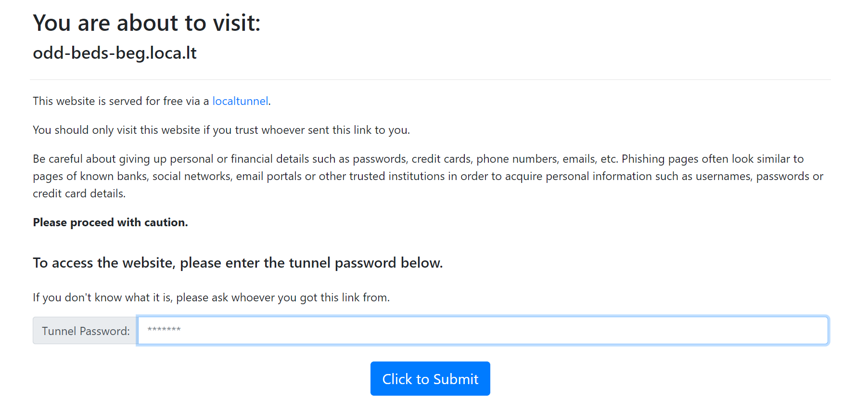The width and height of the screenshot is (868, 400).
Task: Click the Tunnel Password input field
Action: [x=482, y=330]
